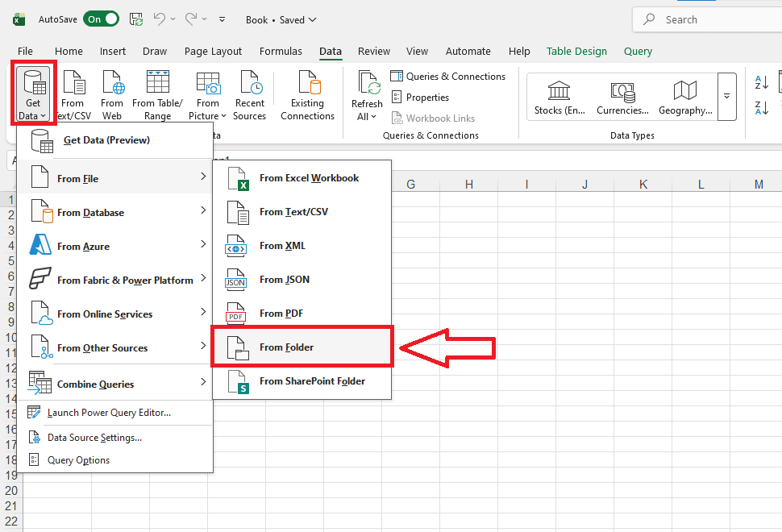The image size is (782, 532).
Task: Click From Web in the ribbon
Action: [112, 94]
